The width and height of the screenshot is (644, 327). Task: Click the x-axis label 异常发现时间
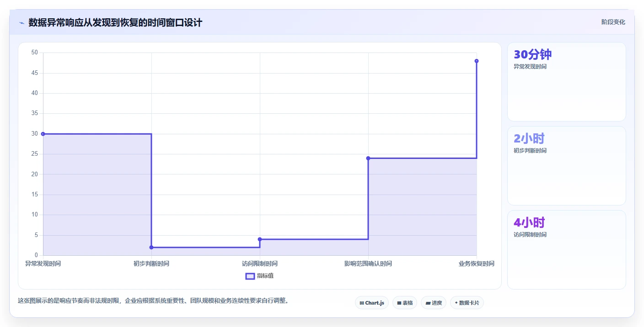click(43, 264)
